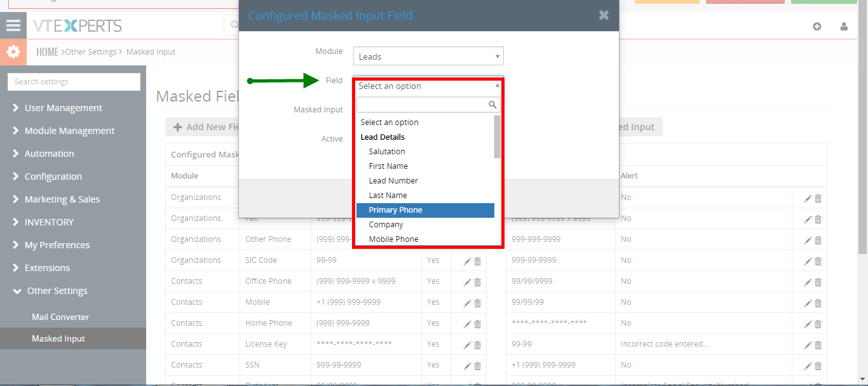Open Mail Converter settings page

(60, 317)
